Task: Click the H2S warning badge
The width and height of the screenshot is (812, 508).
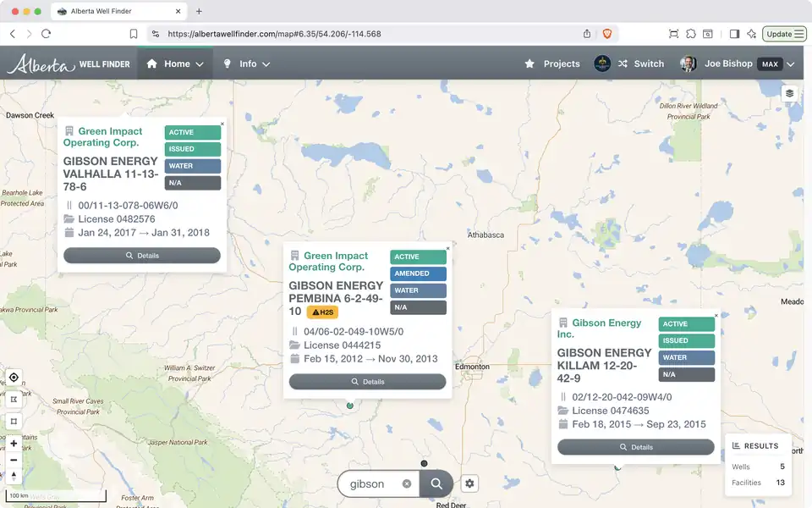Action: (x=322, y=312)
